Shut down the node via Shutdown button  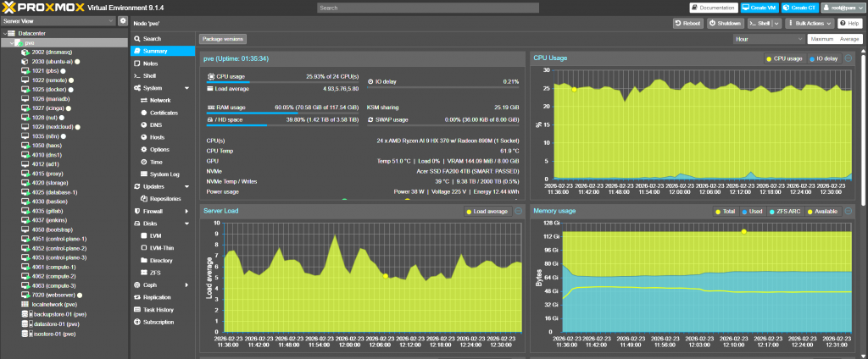click(724, 24)
